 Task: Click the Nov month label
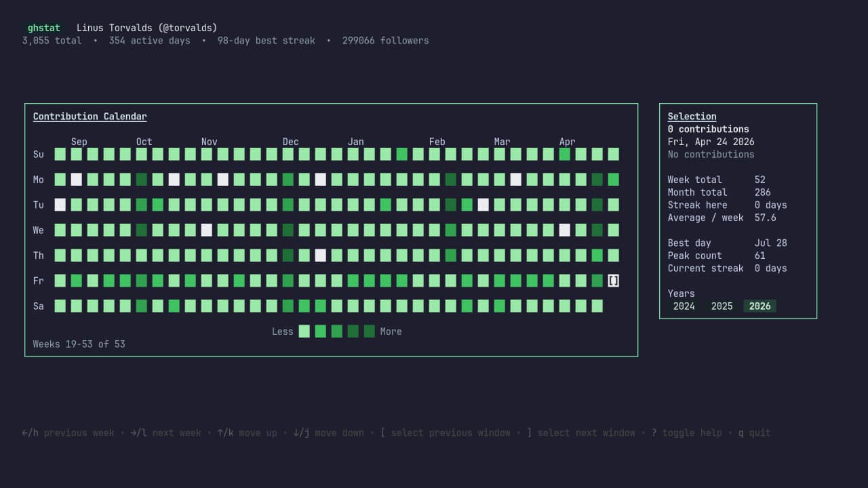(x=209, y=142)
